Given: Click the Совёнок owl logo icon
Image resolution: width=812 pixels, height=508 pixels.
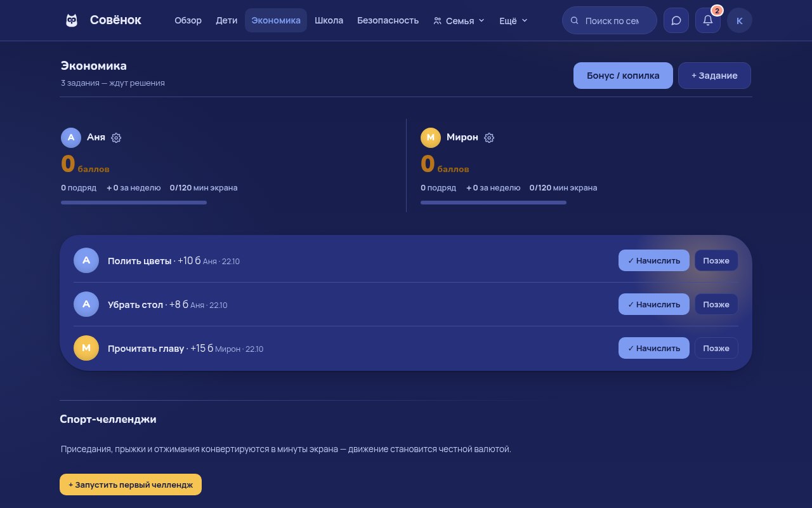Looking at the screenshot, I should (x=72, y=20).
